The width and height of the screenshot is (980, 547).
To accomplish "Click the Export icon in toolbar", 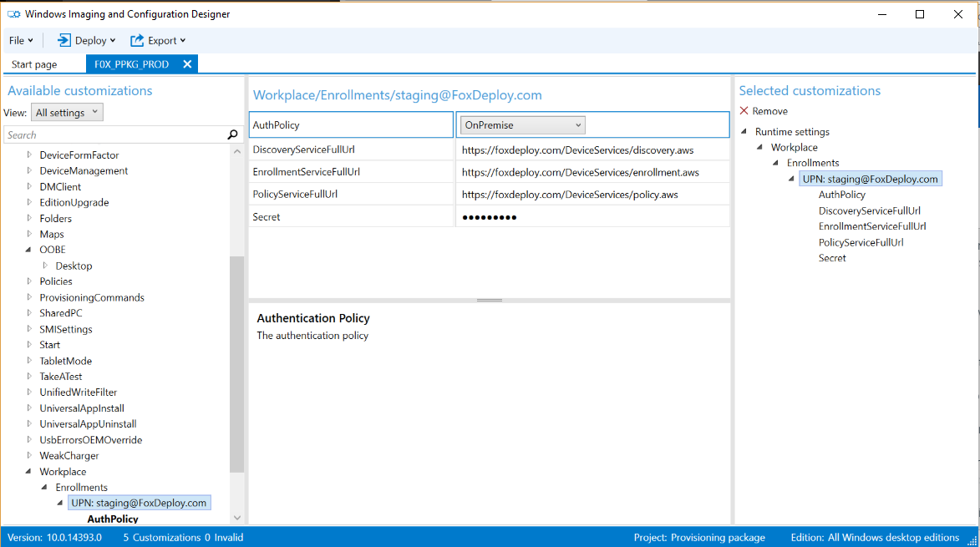I will click(137, 40).
